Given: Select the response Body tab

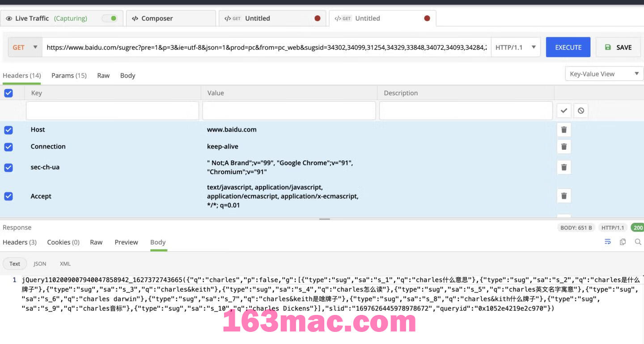Looking at the screenshot, I should pos(158,242).
